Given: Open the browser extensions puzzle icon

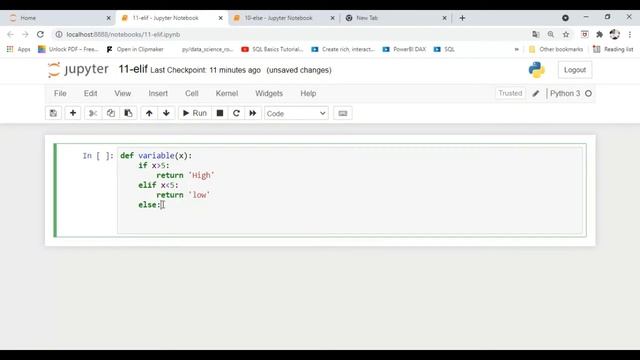Looking at the screenshot, I should [x=599, y=35].
